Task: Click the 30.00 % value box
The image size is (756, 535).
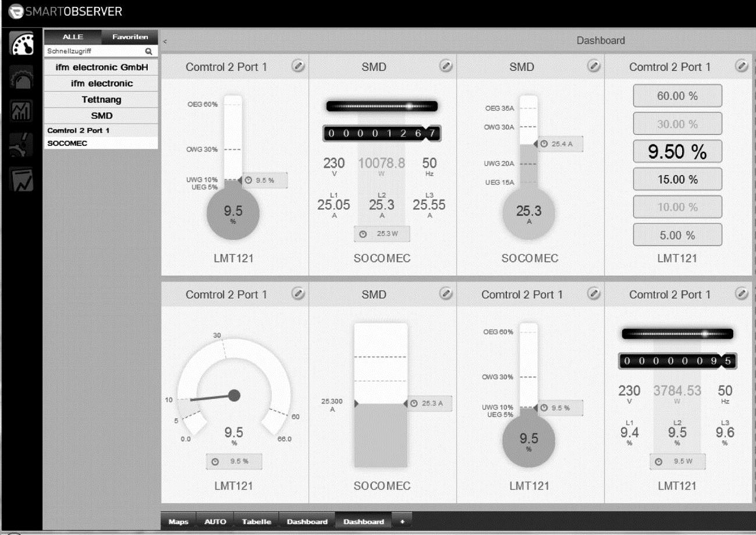Action: tap(677, 124)
